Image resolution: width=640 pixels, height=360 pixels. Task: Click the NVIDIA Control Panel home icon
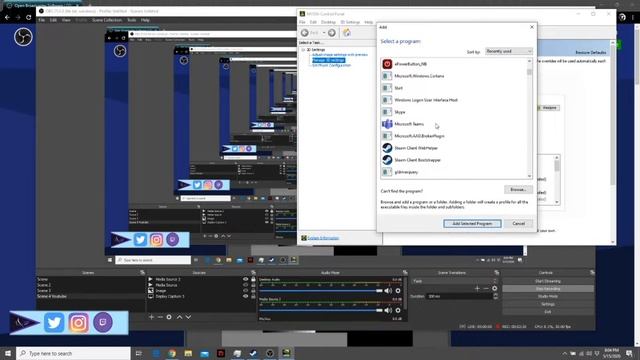347,33
